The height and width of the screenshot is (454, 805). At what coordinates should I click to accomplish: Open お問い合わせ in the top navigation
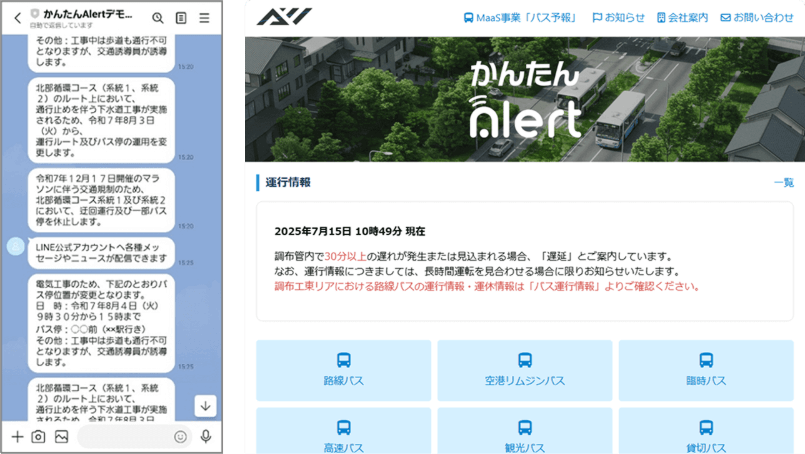757,18
